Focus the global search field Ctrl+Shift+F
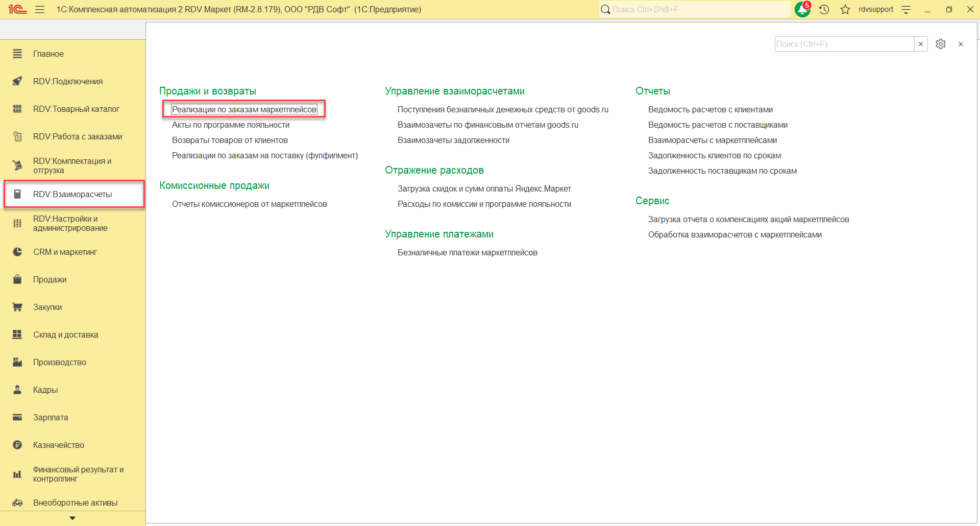Screen dimensions: 980x526 (695, 9)
